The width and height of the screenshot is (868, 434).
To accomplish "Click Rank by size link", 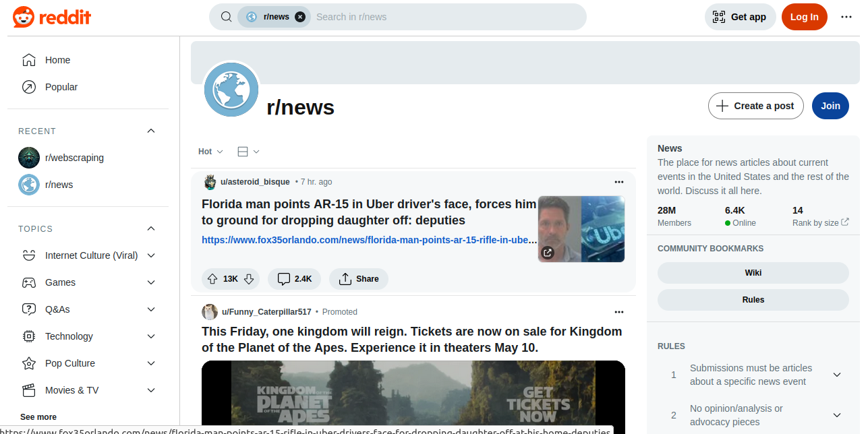I will [x=820, y=223].
